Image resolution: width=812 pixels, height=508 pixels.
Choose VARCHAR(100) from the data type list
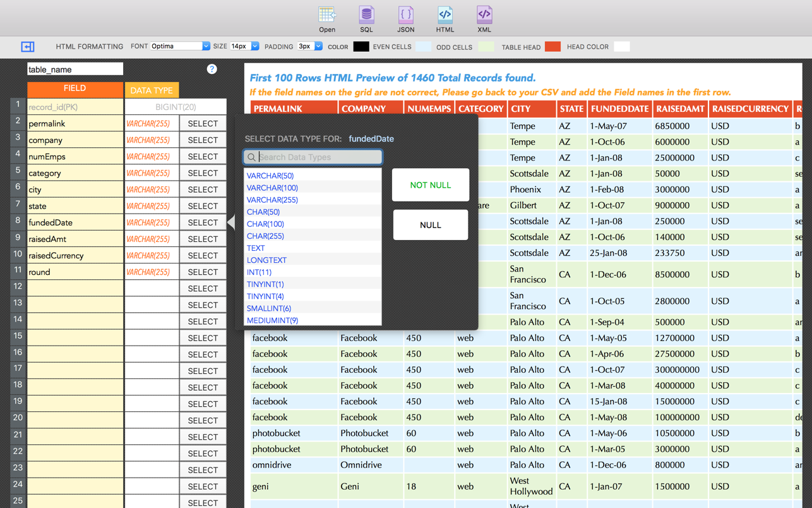click(272, 188)
